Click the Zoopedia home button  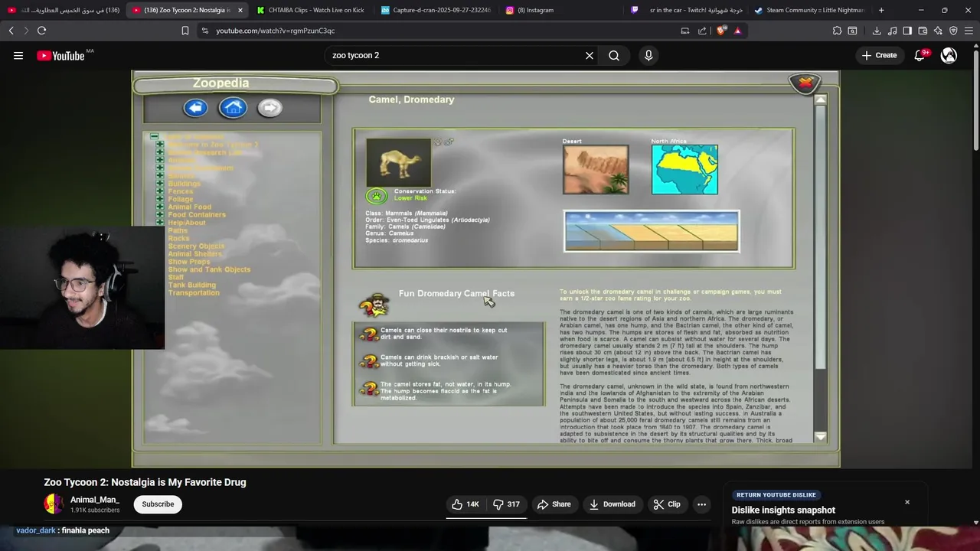tap(233, 108)
